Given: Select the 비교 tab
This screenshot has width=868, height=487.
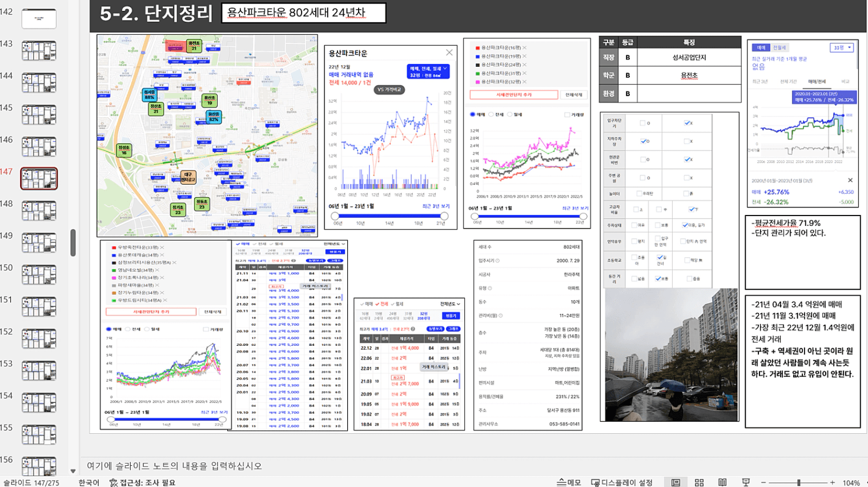Looking at the screenshot, I should coord(845,82).
